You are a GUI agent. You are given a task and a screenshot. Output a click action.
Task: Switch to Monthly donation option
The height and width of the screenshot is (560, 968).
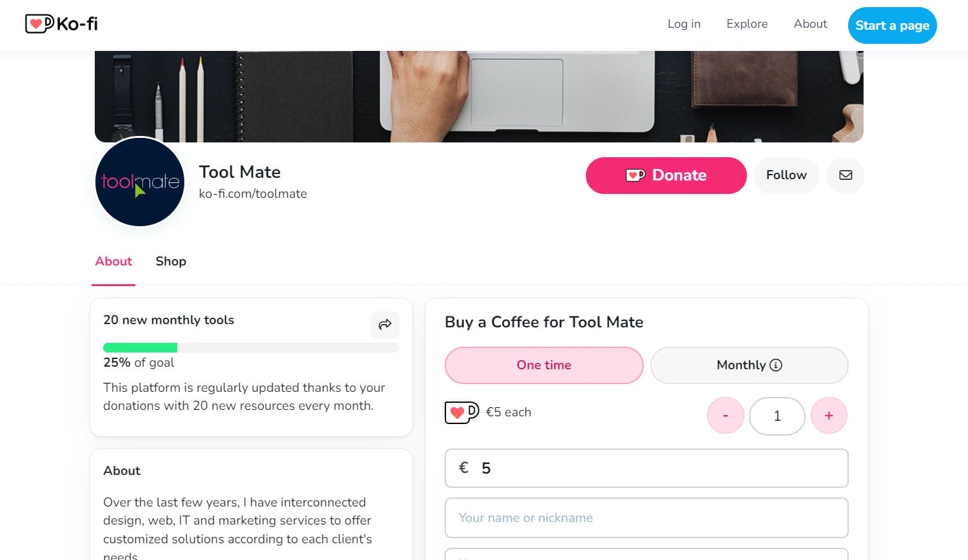click(x=741, y=365)
